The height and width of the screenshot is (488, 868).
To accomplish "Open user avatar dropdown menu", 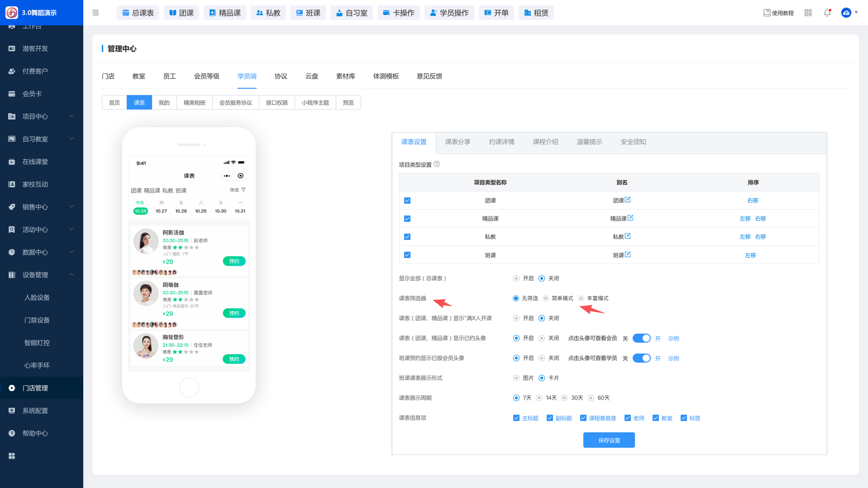I will coord(849,13).
